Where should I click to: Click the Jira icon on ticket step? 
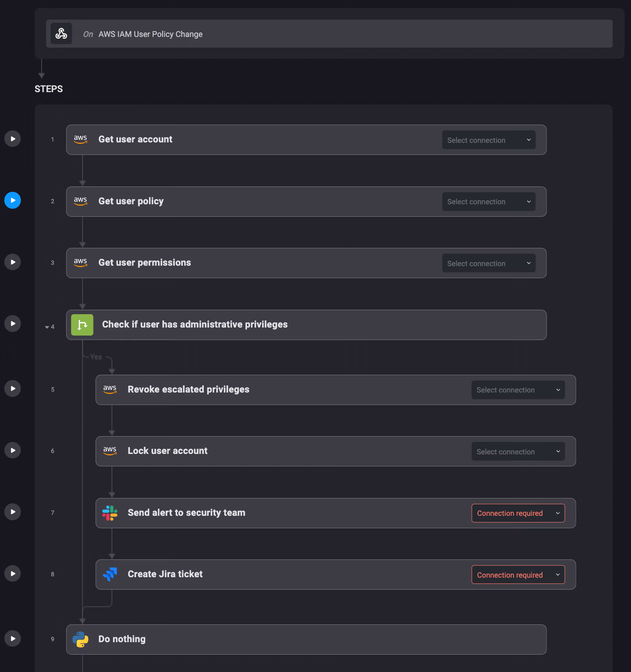[x=110, y=575]
